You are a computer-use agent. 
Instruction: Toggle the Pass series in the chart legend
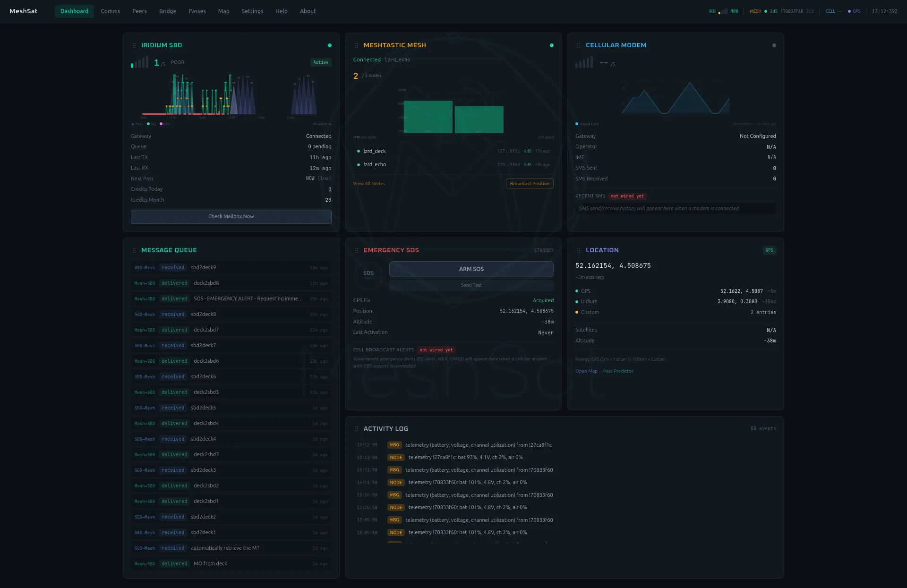click(x=137, y=124)
